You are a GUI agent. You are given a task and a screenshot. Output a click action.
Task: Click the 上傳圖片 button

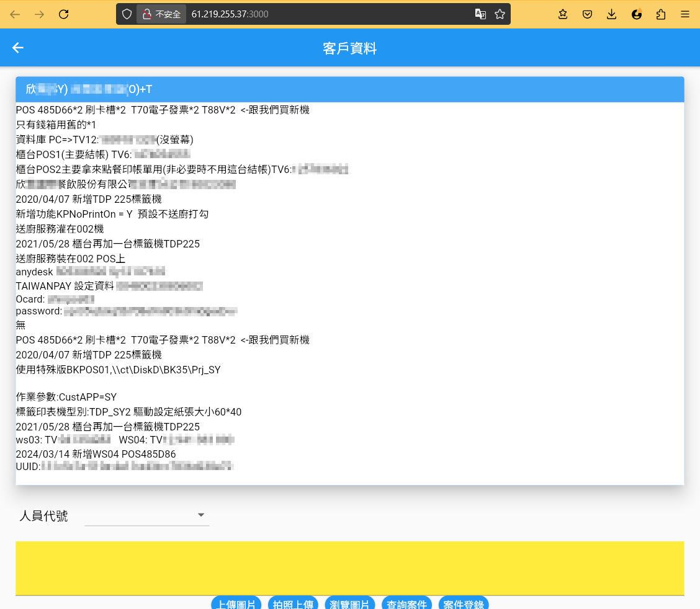(x=236, y=603)
